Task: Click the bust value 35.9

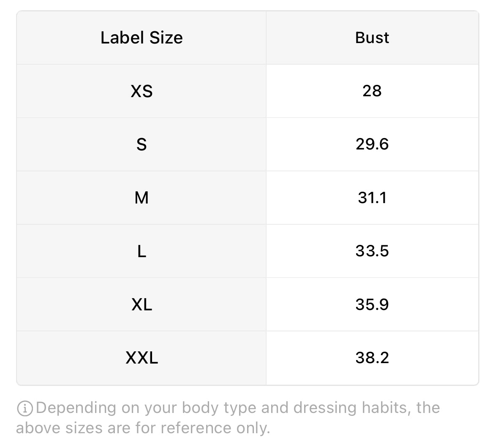Action: pyautogui.click(x=372, y=304)
